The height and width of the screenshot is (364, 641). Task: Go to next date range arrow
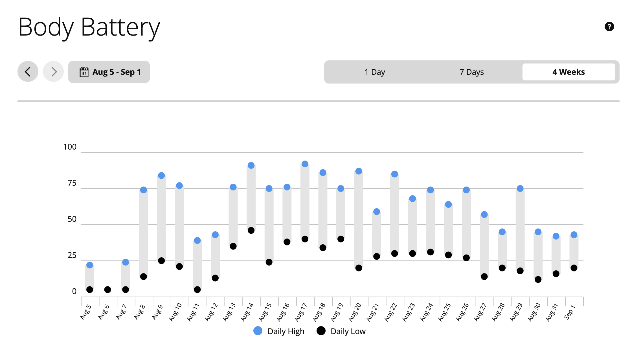53,71
